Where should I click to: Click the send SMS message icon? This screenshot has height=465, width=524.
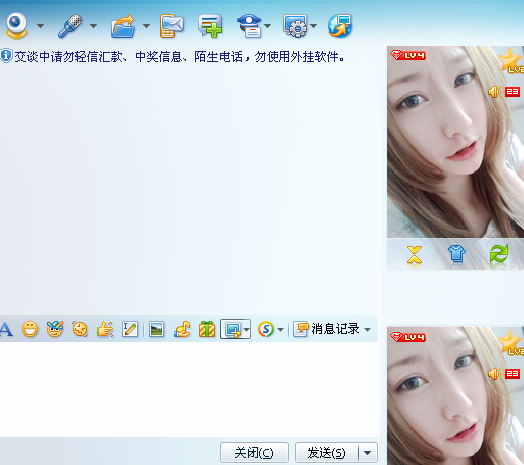171,26
